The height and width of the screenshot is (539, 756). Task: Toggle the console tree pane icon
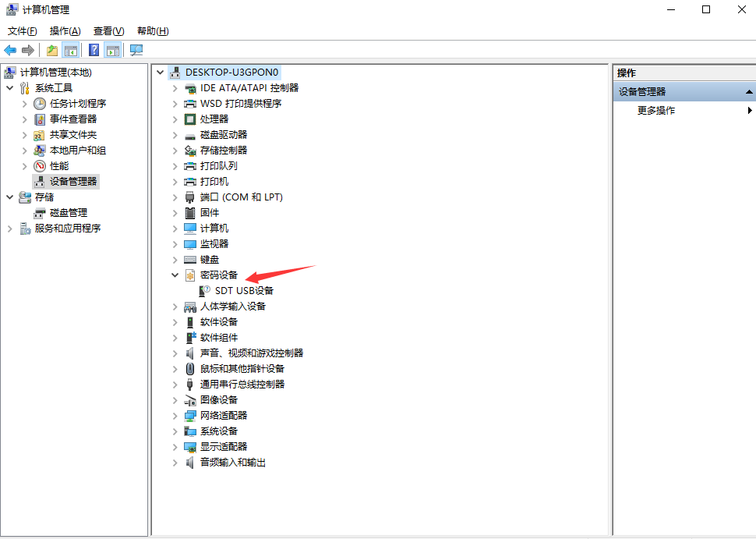(x=71, y=50)
